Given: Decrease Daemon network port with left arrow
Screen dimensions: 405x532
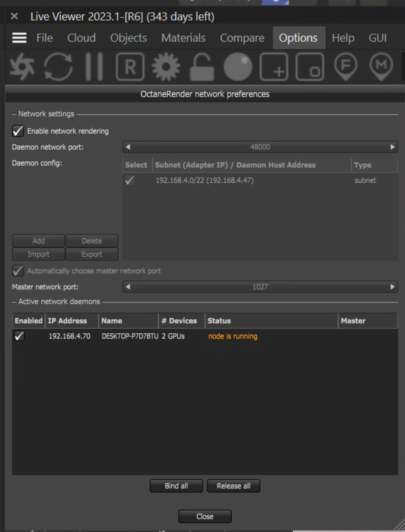Looking at the screenshot, I should click(128, 147).
